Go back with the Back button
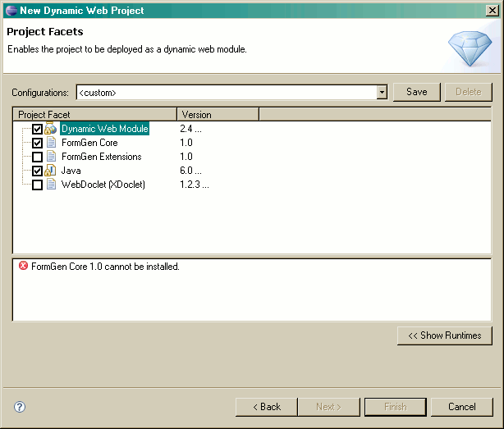The height and width of the screenshot is (429, 504). coord(266,407)
